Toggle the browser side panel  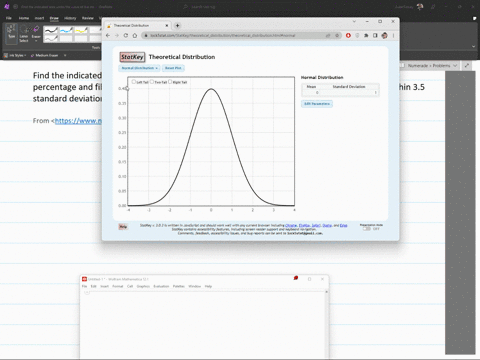coord(375,35)
